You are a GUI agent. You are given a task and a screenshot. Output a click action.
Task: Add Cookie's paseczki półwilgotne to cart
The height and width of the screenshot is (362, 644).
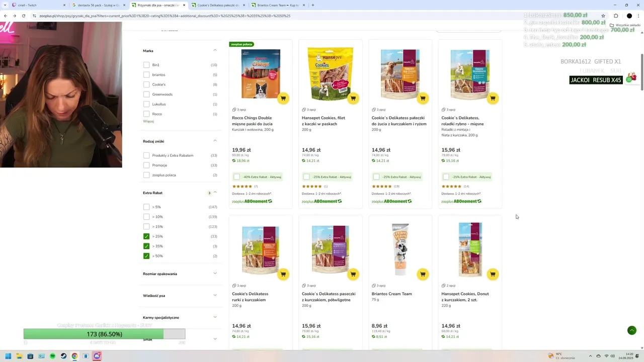(353, 274)
